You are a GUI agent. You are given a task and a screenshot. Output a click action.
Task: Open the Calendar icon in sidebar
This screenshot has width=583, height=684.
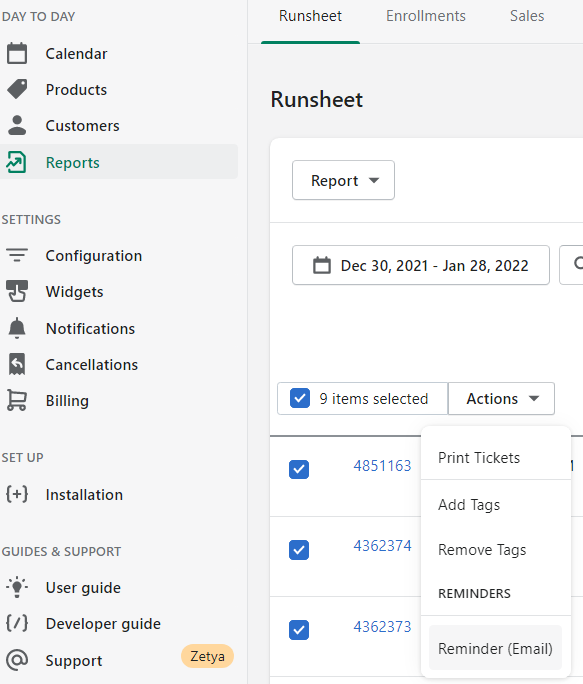[x=17, y=54]
